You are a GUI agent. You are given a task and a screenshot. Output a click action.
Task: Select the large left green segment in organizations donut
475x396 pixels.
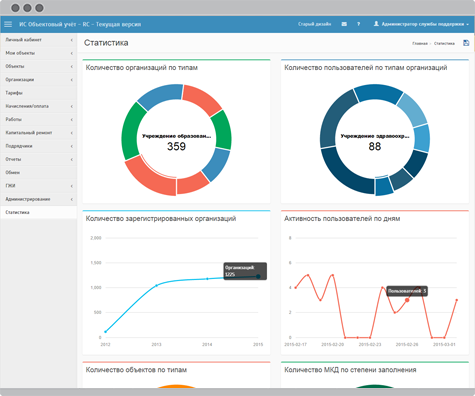(131, 132)
